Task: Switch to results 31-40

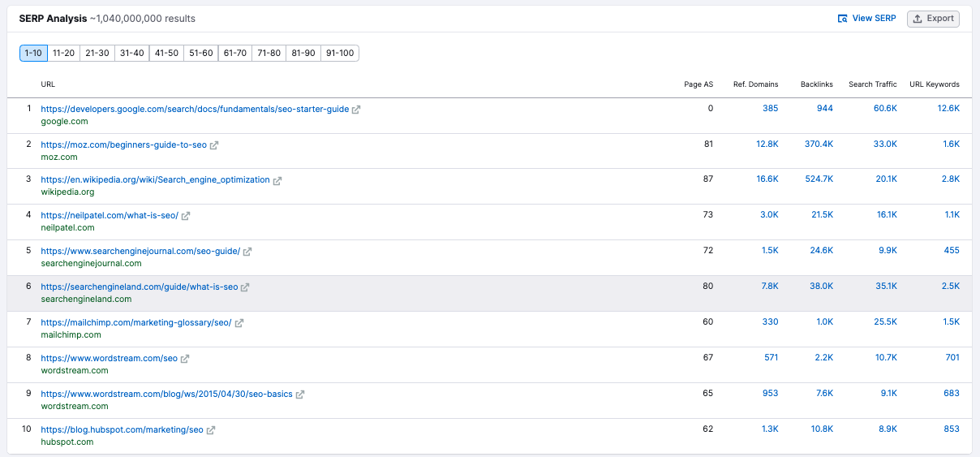Action: (x=131, y=53)
